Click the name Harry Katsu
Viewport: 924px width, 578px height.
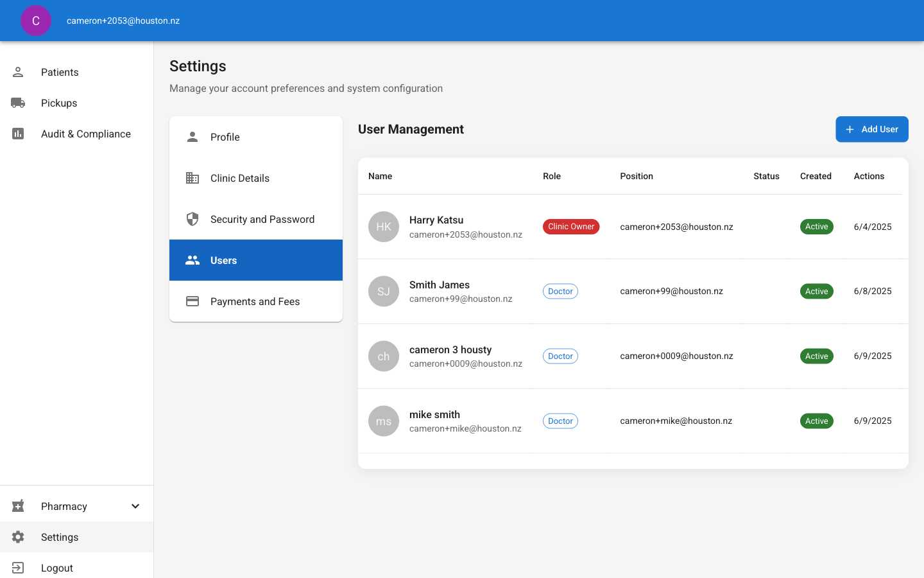point(436,220)
